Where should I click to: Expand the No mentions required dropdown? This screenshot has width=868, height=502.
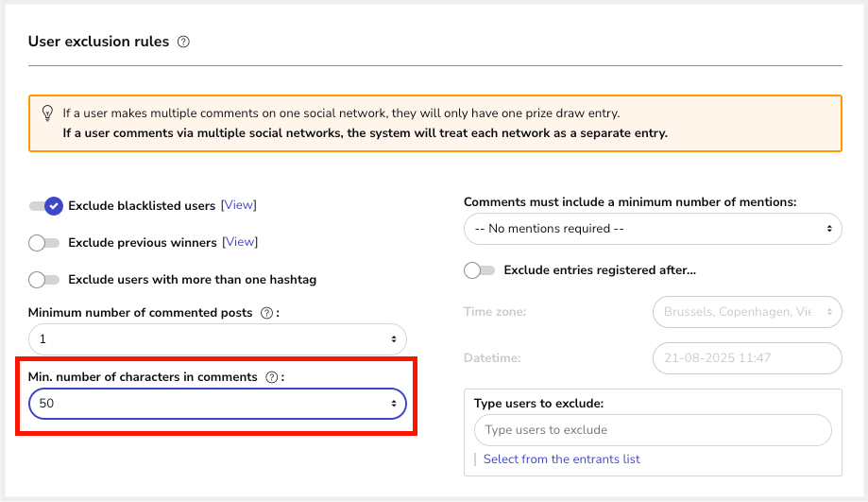click(x=652, y=229)
